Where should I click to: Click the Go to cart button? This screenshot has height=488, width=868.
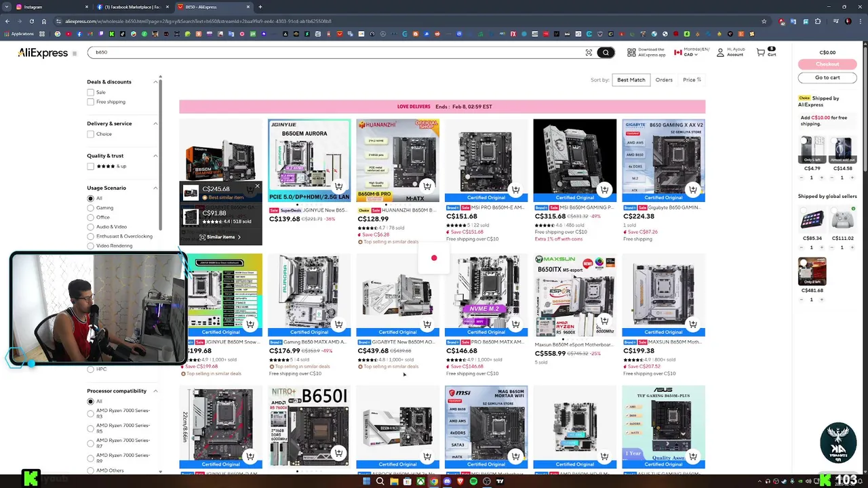point(827,77)
